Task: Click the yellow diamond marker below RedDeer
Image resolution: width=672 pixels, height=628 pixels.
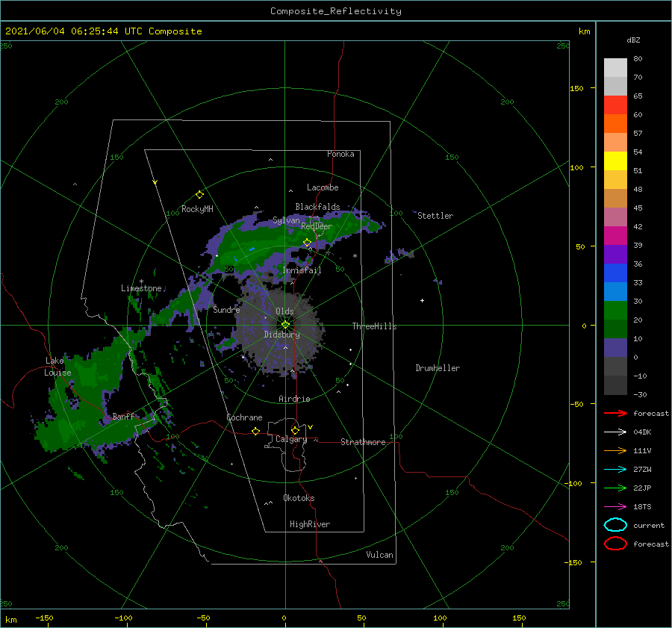Action: tap(308, 243)
